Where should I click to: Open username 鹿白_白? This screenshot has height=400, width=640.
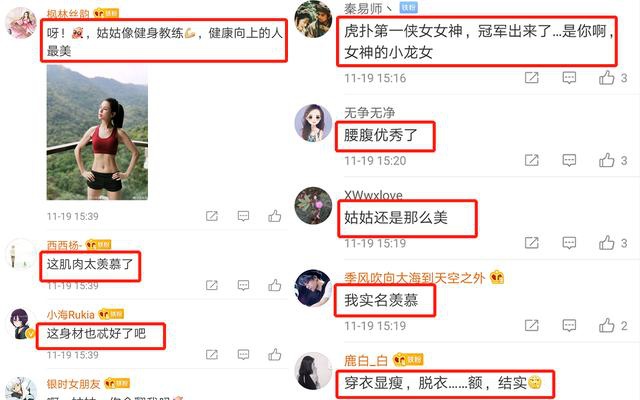(x=366, y=360)
